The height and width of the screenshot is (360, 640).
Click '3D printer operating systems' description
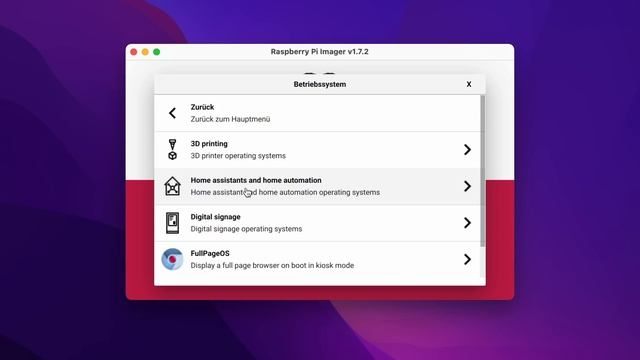coord(238,156)
